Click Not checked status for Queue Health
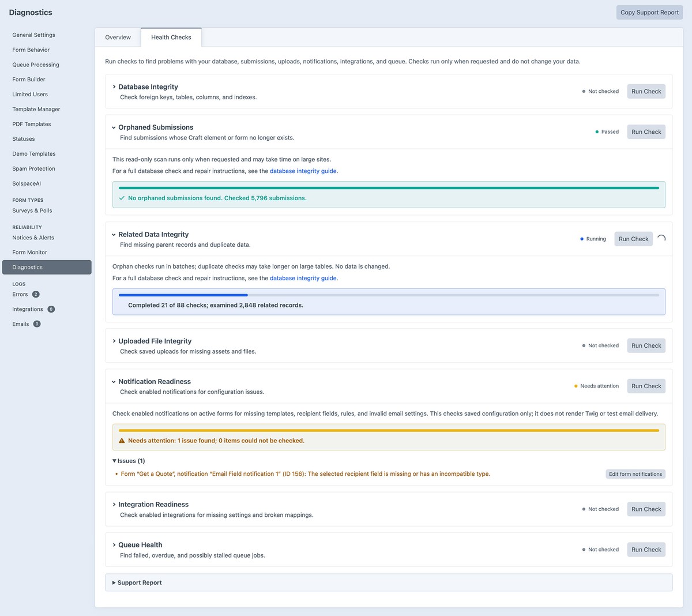This screenshot has width=692, height=616. click(600, 550)
